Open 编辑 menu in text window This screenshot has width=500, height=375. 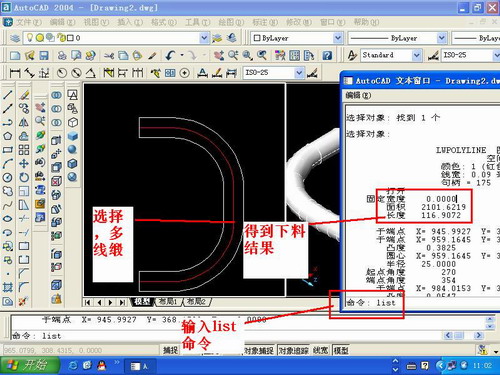[358, 95]
